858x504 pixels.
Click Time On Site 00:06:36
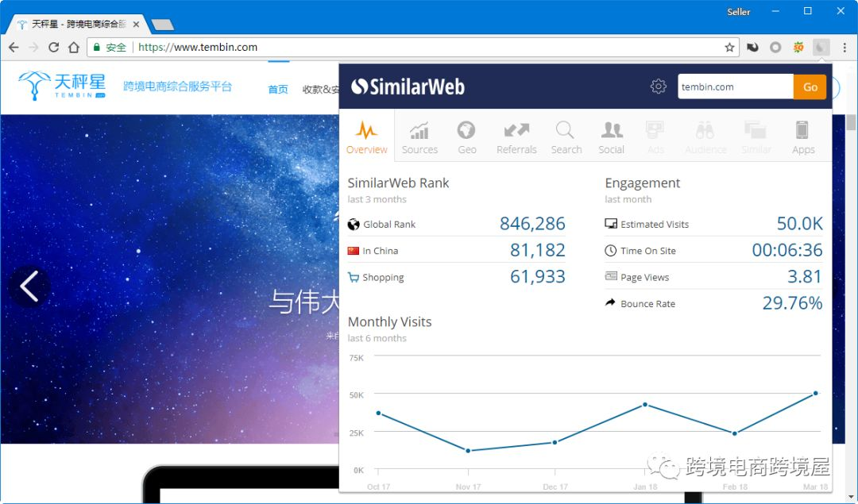[786, 250]
